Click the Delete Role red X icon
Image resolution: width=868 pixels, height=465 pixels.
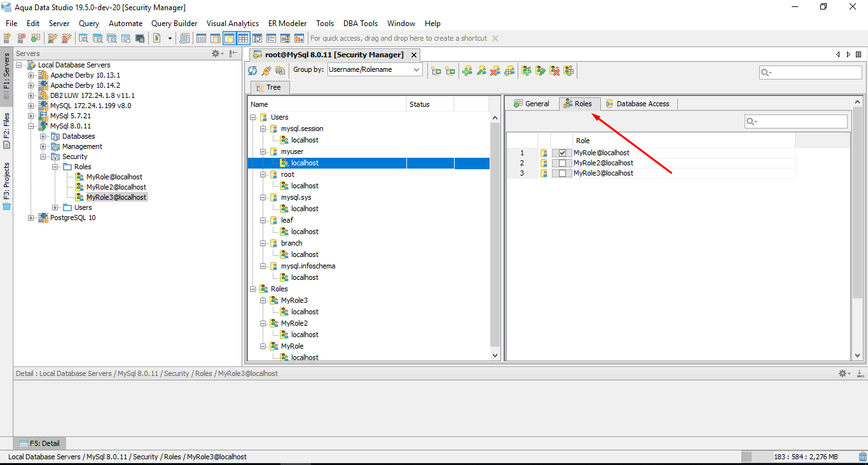(555, 70)
